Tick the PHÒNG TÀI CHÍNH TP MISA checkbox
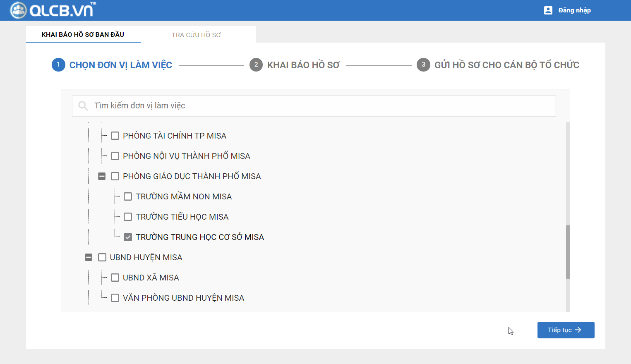 tap(115, 136)
